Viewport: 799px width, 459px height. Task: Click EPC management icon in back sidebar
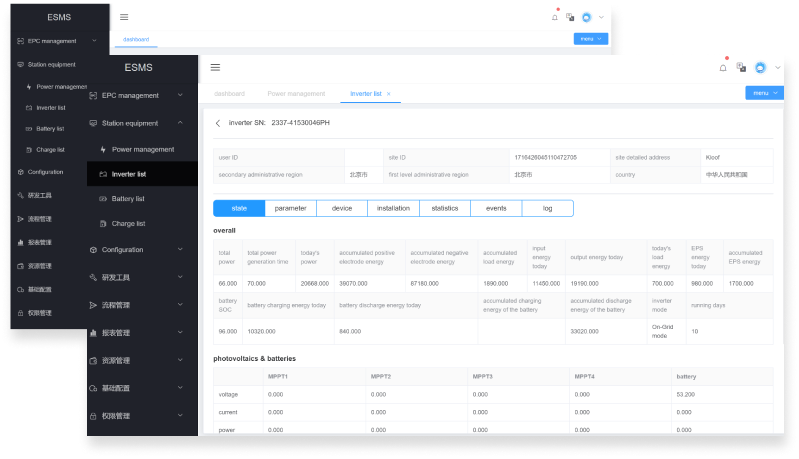(x=20, y=41)
